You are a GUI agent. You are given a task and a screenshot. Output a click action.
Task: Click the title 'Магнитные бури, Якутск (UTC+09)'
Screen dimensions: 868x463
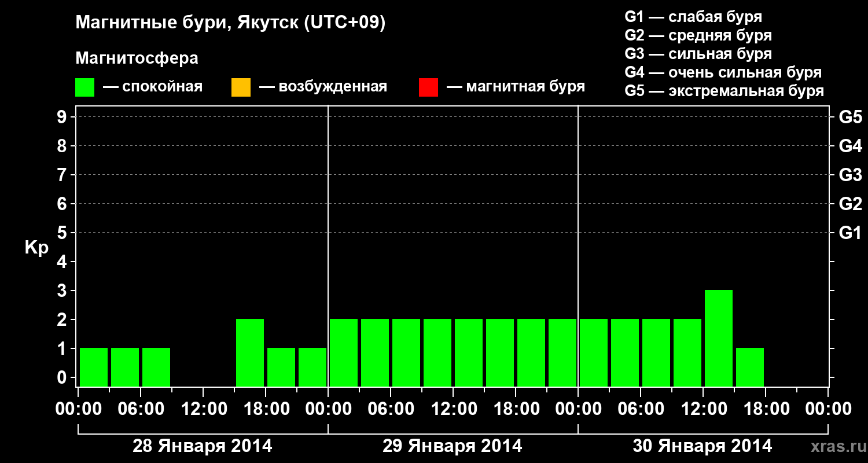[x=230, y=23]
